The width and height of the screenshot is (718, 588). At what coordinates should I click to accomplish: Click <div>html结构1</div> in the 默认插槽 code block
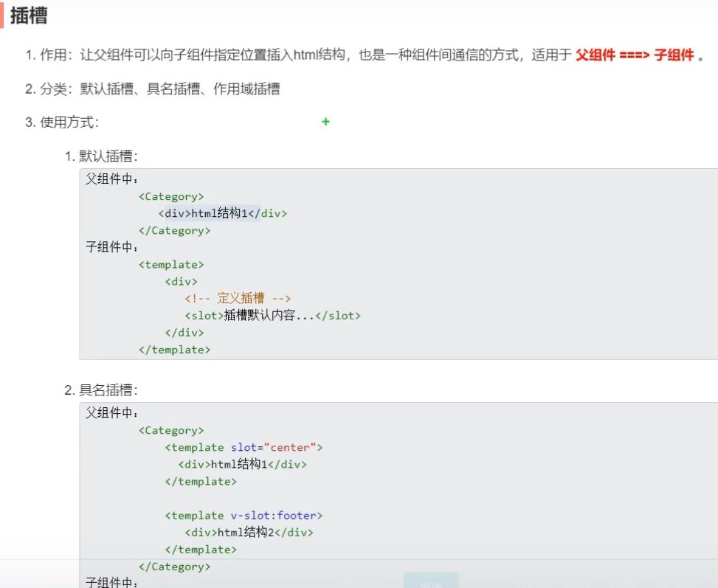pos(223,213)
